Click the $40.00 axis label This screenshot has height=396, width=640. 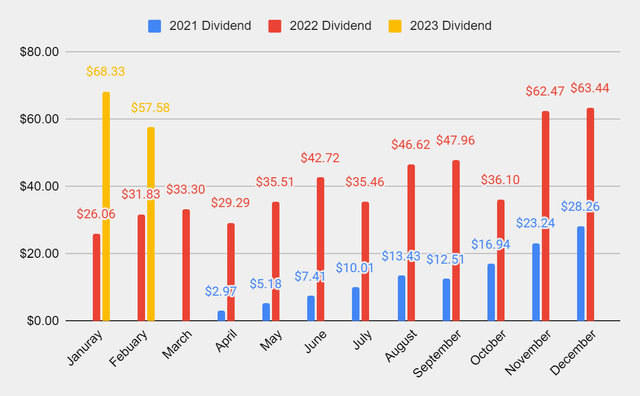click(40, 187)
